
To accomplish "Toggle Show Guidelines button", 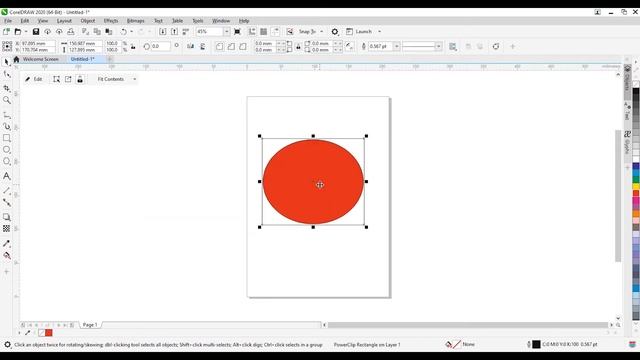I will (x=276, y=31).
